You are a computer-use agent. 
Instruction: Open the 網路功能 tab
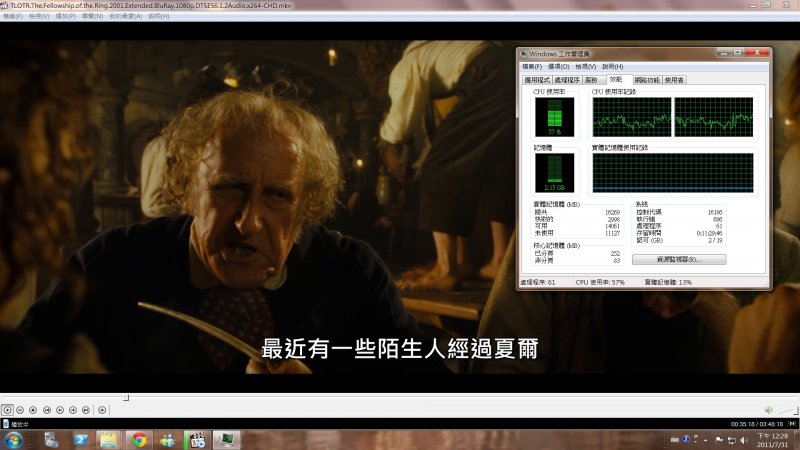tap(647, 80)
